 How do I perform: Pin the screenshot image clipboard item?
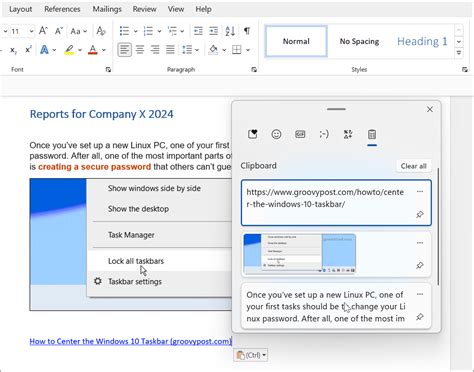click(x=420, y=265)
